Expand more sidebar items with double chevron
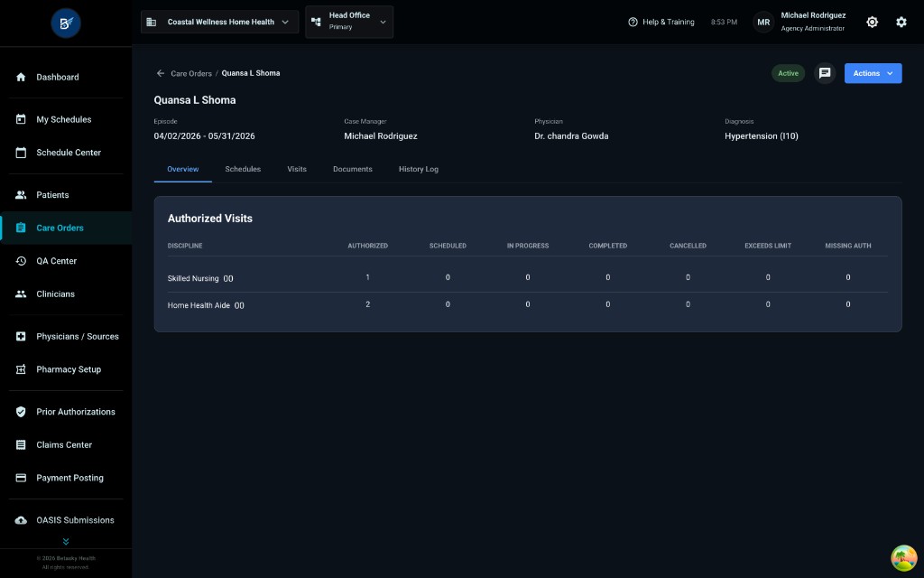924x578 pixels. pyautogui.click(x=65, y=542)
